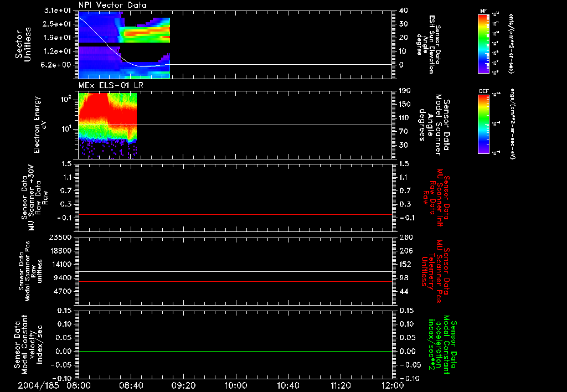Click the '9400' scanner position axis value
Screen dimensions: 567x392
62,278
